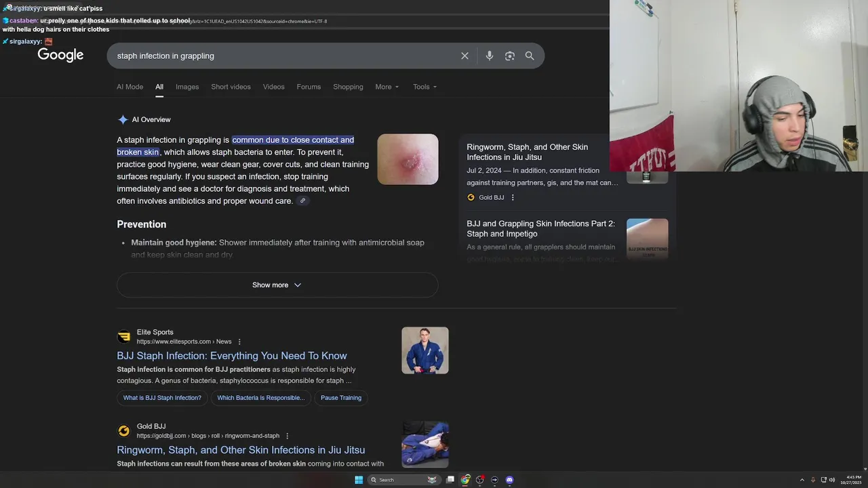Image resolution: width=868 pixels, height=488 pixels.
Task: Click the 'Gold BJJ' source name in sidebar
Action: [492, 197]
